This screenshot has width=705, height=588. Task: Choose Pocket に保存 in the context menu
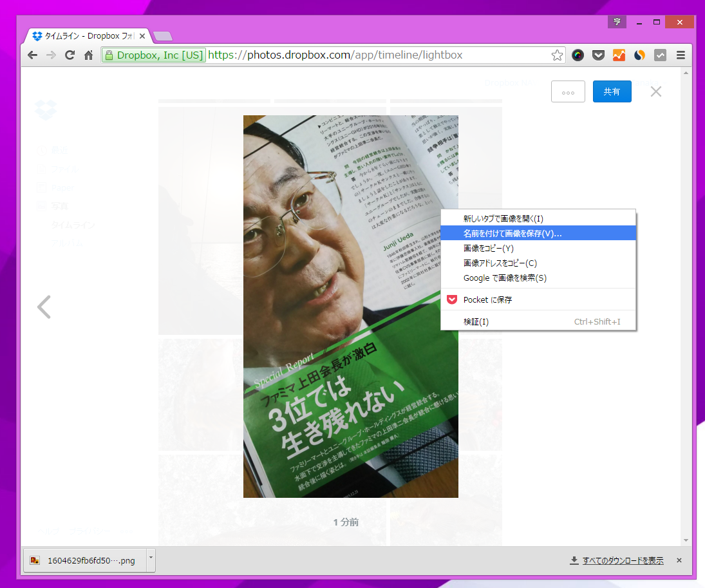click(x=538, y=299)
